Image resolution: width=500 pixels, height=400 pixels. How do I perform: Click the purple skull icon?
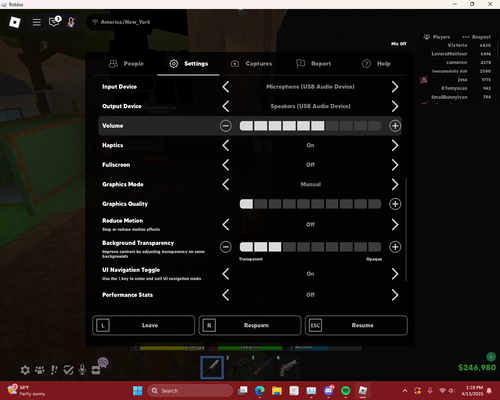tap(103, 362)
